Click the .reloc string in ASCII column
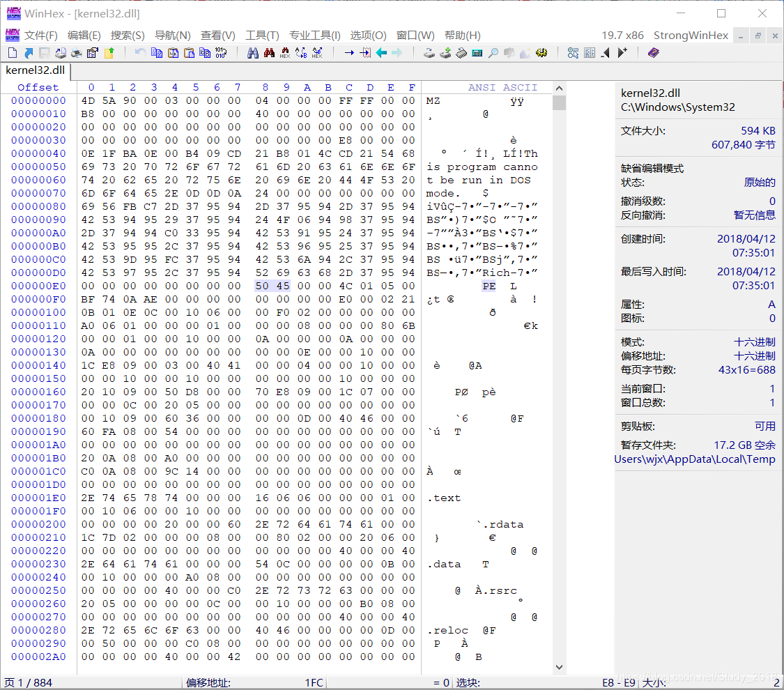Image resolution: width=784 pixels, height=690 pixels. (x=447, y=631)
